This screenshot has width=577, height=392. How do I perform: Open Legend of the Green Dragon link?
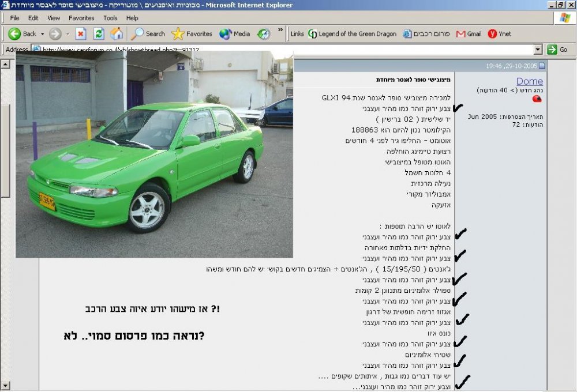click(x=352, y=34)
